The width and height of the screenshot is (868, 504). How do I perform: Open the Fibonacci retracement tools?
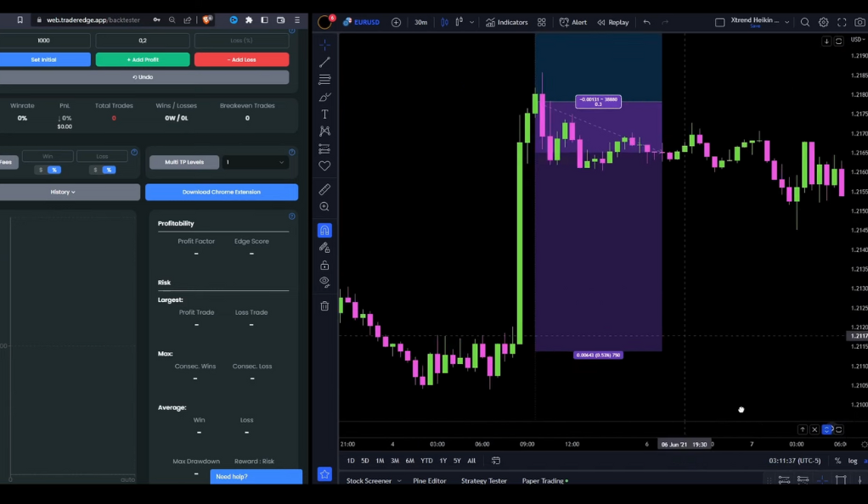click(x=324, y=80)
